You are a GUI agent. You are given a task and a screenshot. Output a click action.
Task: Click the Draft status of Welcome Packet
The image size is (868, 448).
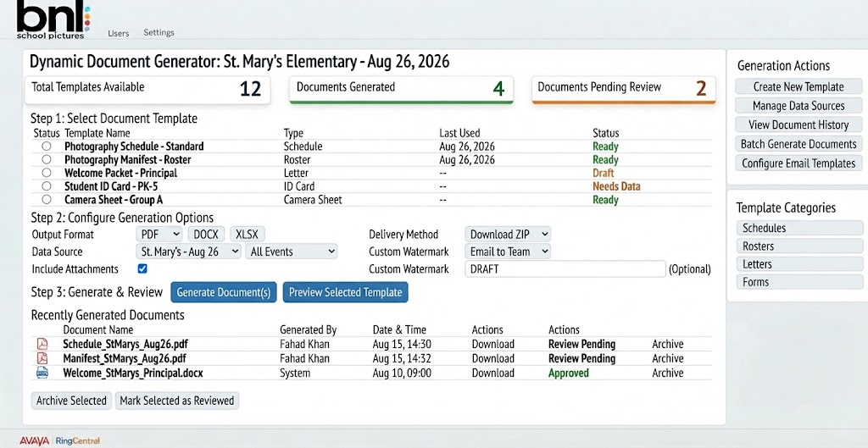pos(604,173)
